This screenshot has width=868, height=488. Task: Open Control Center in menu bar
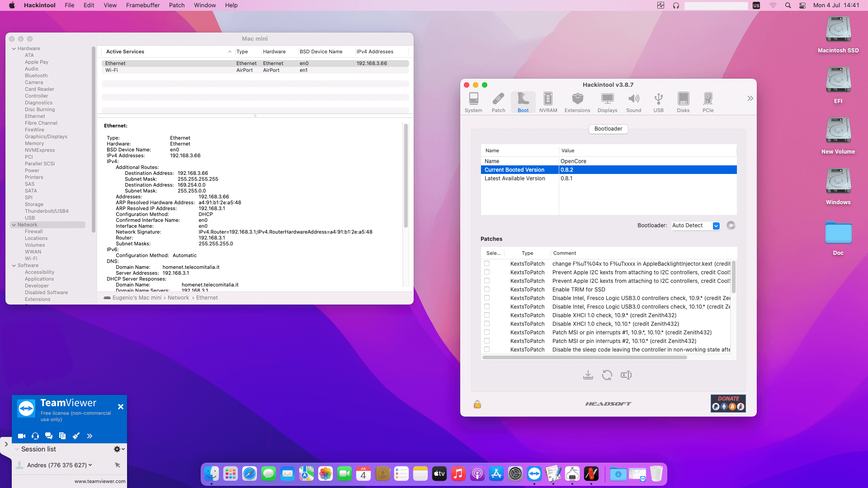point(802,5)
